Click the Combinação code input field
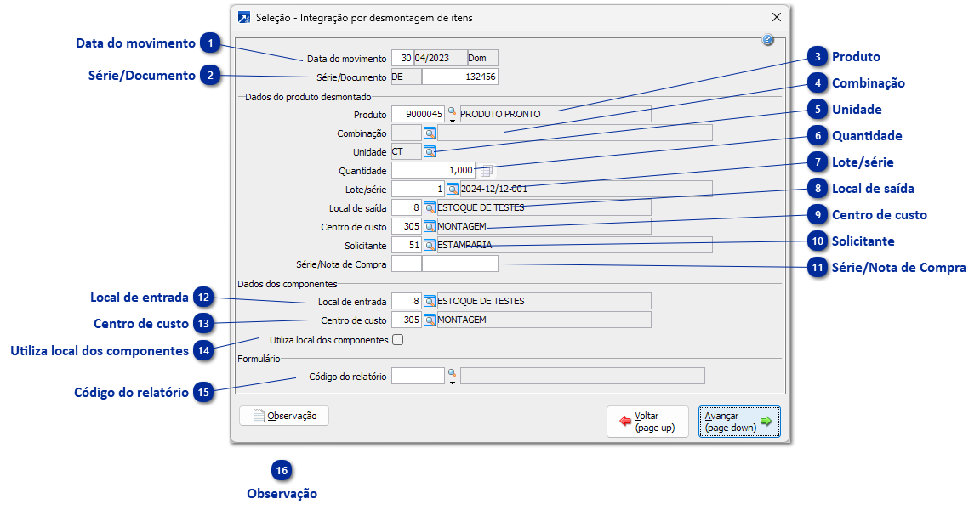 click(x=407, y=133)
